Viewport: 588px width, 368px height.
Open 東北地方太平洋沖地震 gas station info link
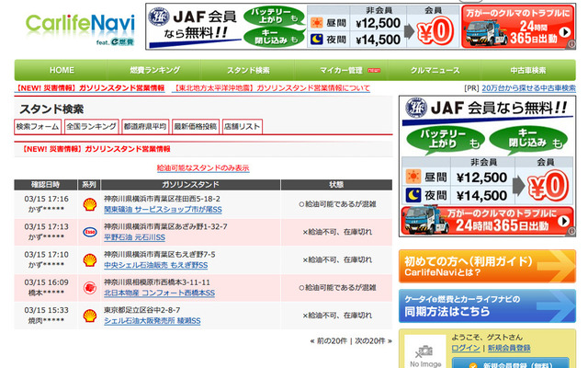point(272,88)
